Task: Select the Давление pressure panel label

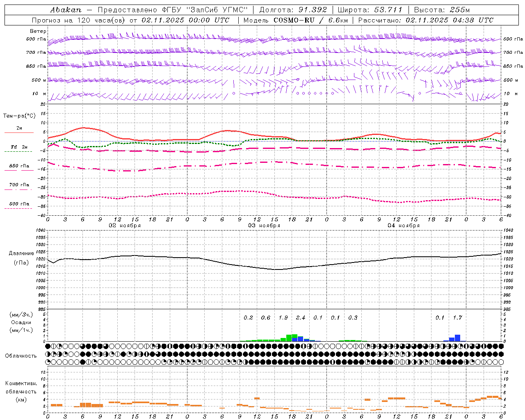Action: tap(21, 253)
